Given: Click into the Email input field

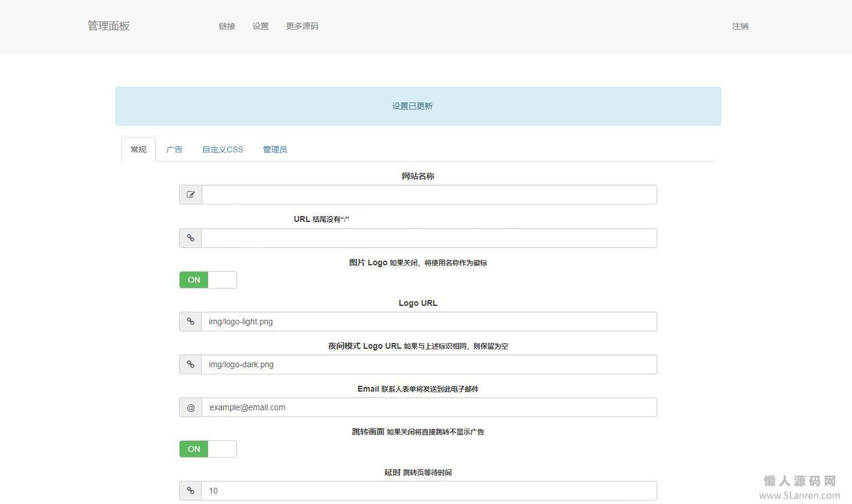Looking at the screenshot, I should [429, 407].
